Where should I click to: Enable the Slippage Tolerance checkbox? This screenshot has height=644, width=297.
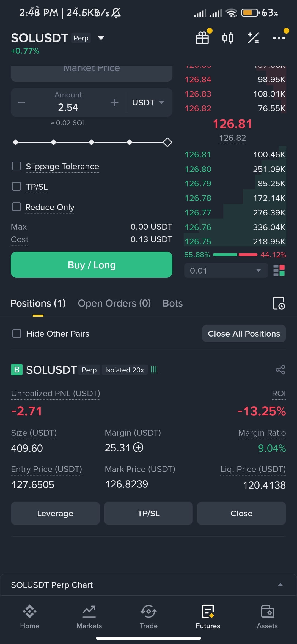(16, 166)
